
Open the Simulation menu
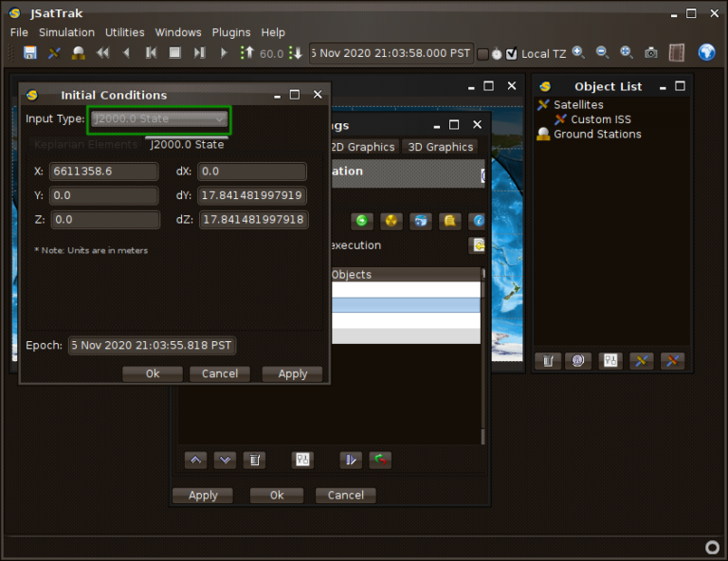[x=66, y=32]
